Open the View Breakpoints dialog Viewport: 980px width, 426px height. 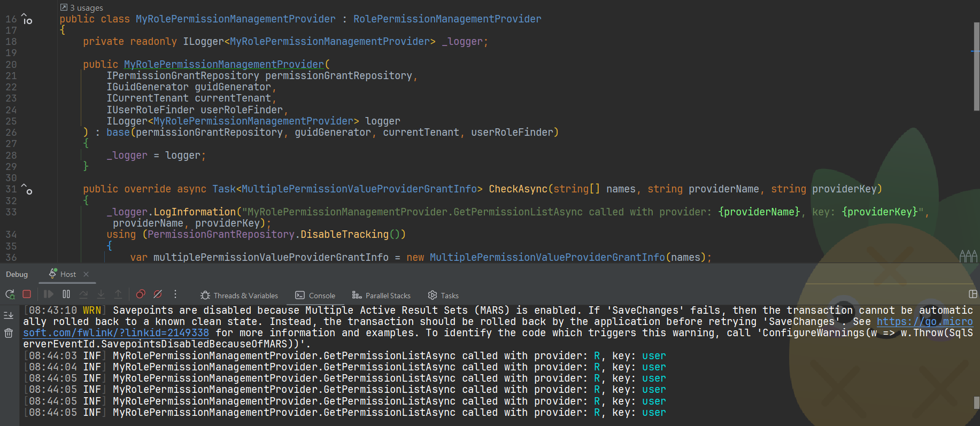tap(141, 295)
